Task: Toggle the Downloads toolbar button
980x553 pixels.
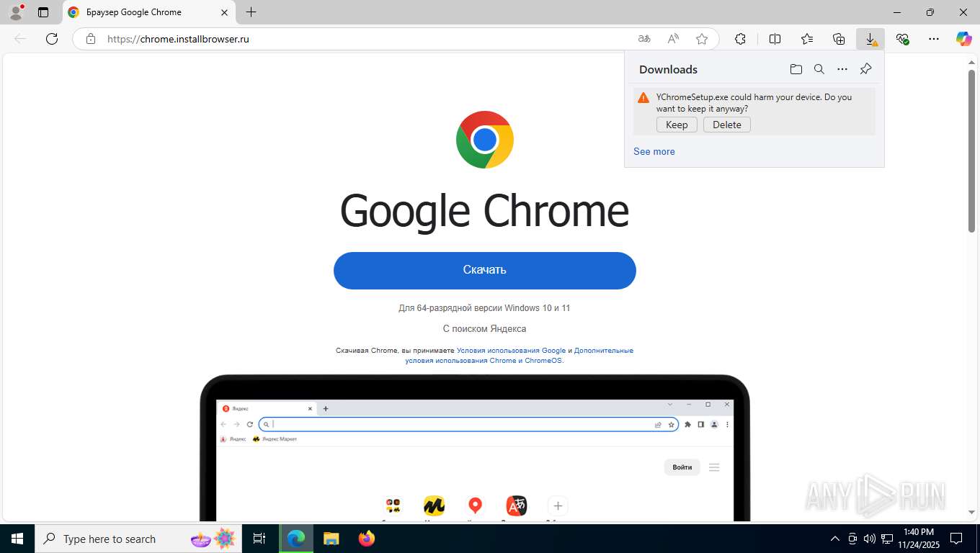Action: [870, 39]
